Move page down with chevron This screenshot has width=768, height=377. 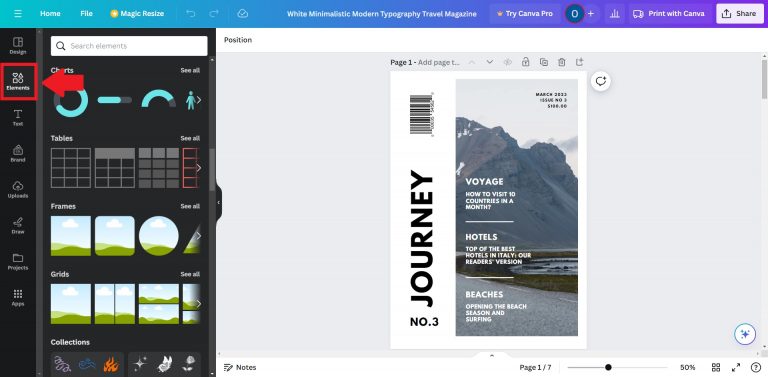pyautogui.click(x=489, y=62)
